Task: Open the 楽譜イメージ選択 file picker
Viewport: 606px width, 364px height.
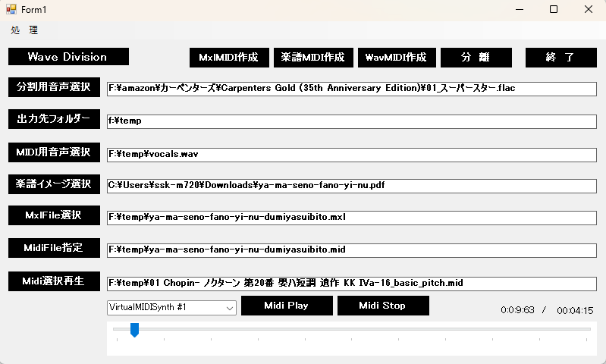Action: point(54,184)
